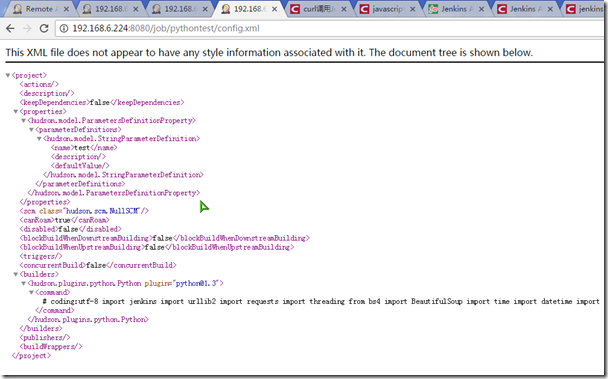This screenshot has height=379, width=608.
Task: Collapse the hudson.model.ParametersDefinitionProperty node
Action: tap(23, 121)
